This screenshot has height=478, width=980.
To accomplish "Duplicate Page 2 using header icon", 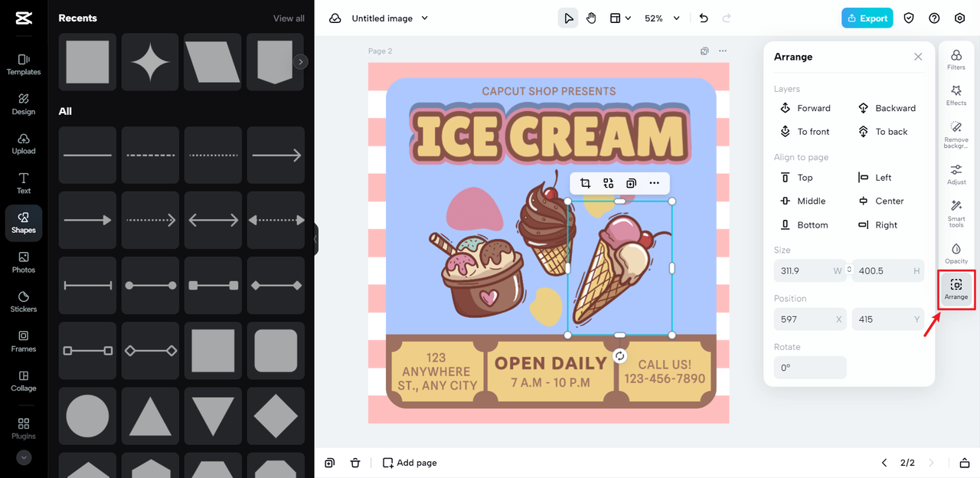I will point(704,51).
